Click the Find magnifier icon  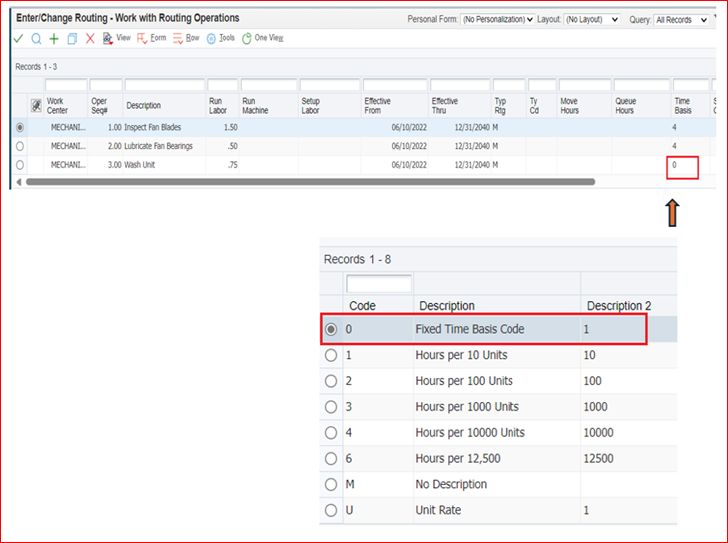tap(36, 39)
